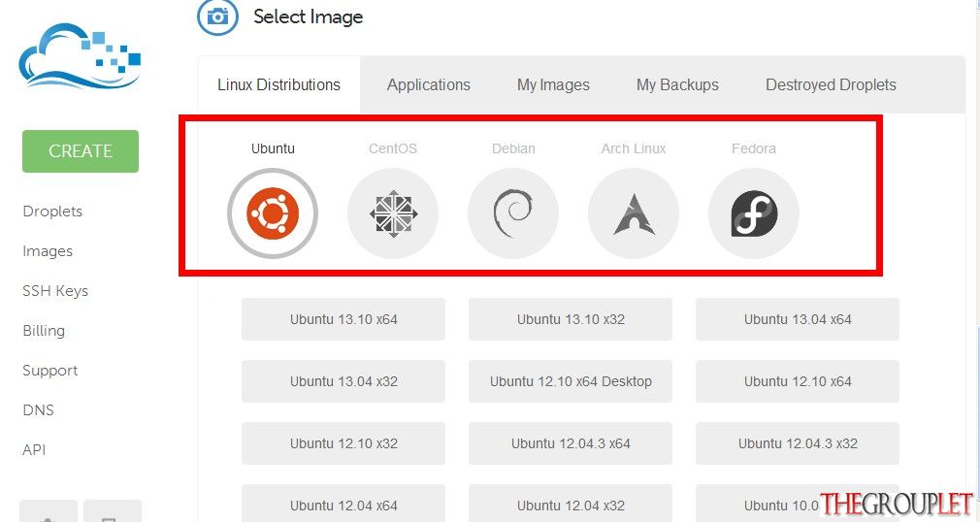The width and height of the screenshot is (980, 522).
Task: Click the Arch Linux label text
Action: tap(634, 148)
